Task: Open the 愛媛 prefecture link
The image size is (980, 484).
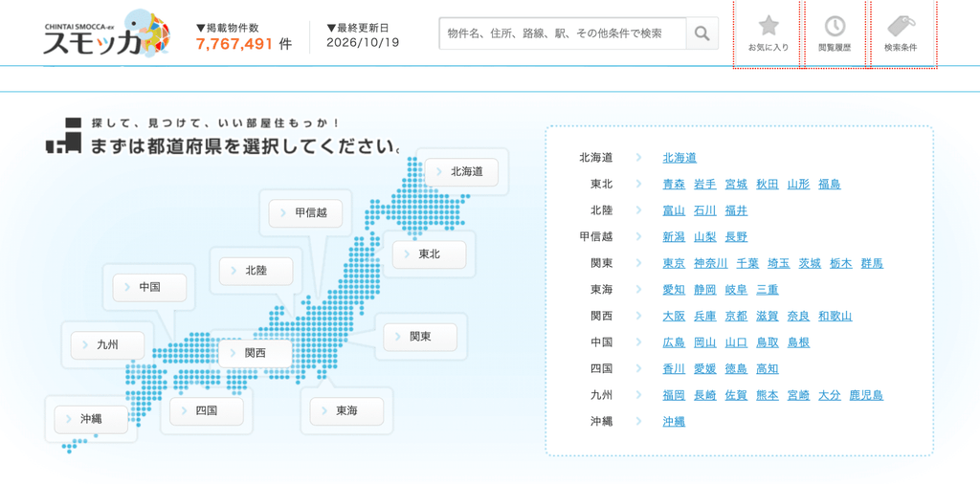Action: pos(705,368)
